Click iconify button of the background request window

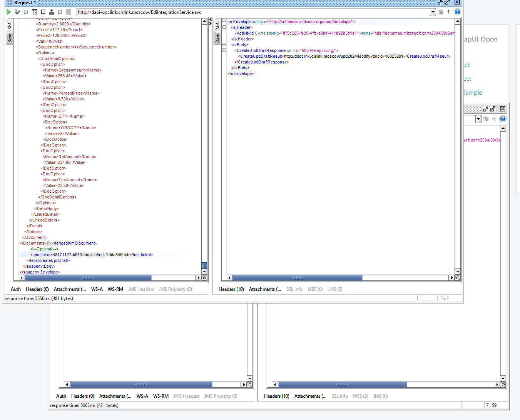click(486, 109)
